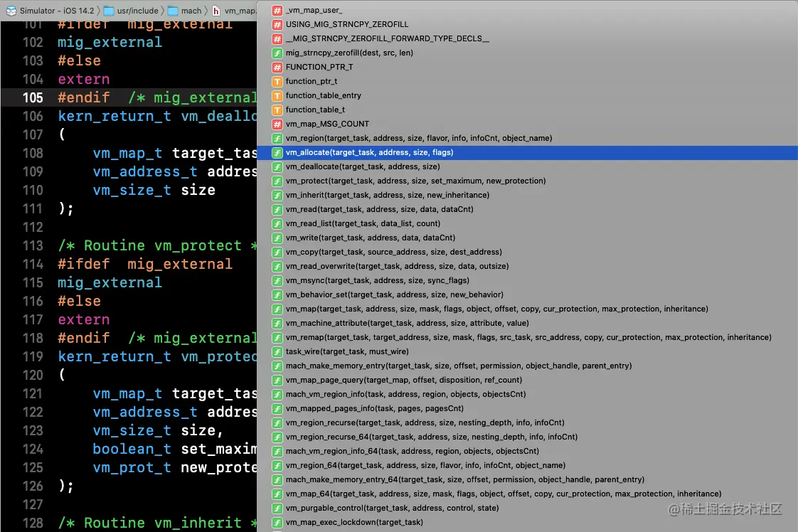Click the header file icon before vm_map
798x532 pixels.
point(216,11)
